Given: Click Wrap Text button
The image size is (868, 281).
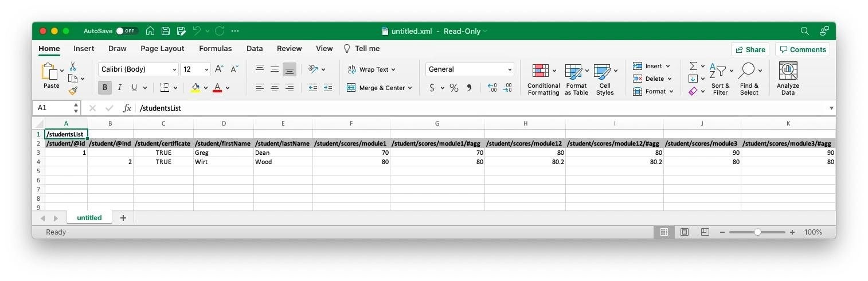Looking at the screenshot, I should click(371, 69).
